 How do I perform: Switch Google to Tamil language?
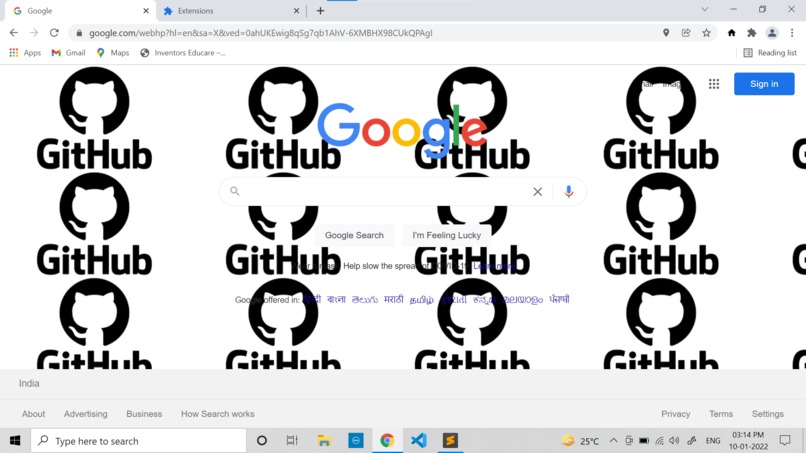[x=422, y=299]
